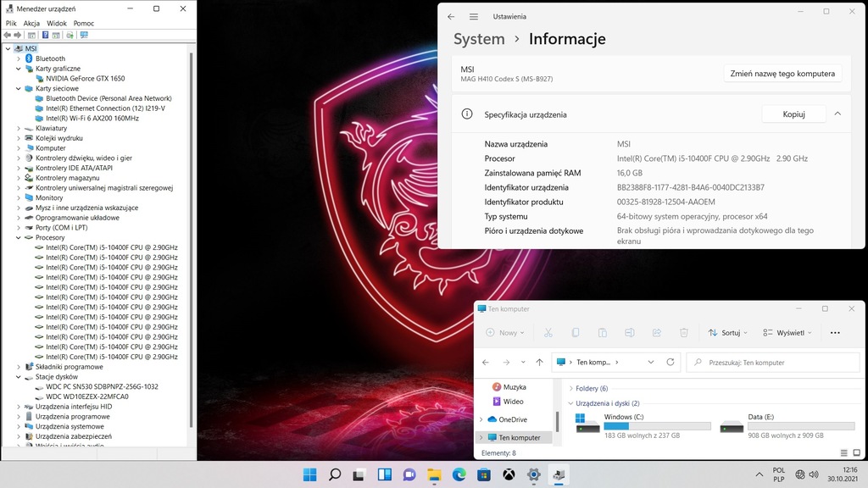
Task: Open the Plik menu in Device Manager
Action: click(11, 23)
